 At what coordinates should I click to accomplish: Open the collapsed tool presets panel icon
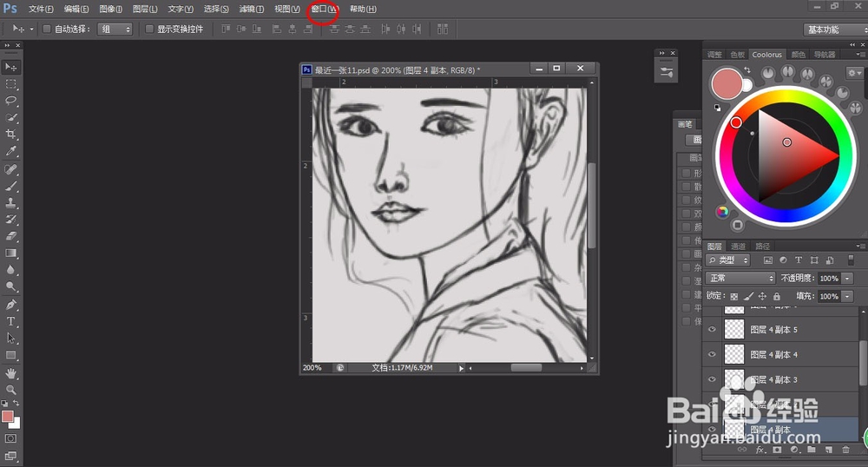click(666, 72)
